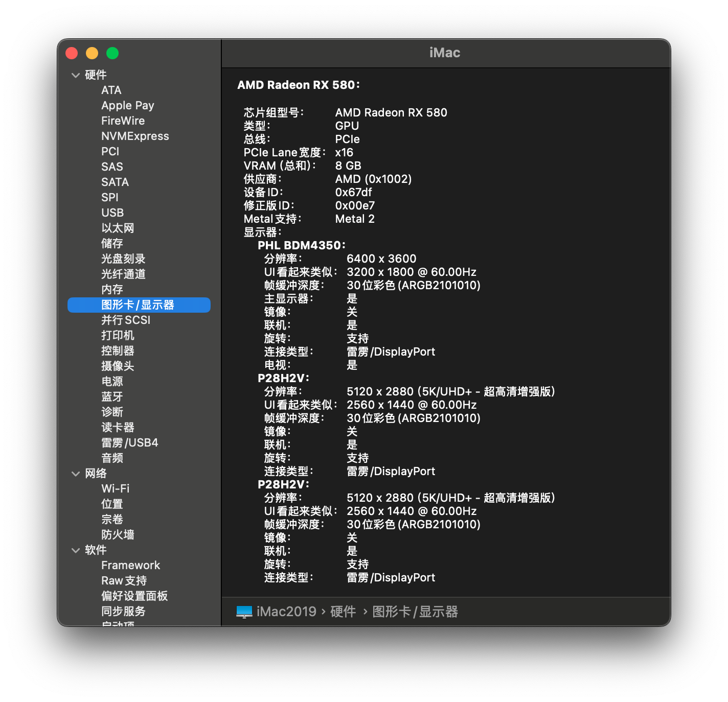Viewport: 728px width, 702px height.
Task: Open 偏好设置面板 entry
Action: click(x=134, y=596)
